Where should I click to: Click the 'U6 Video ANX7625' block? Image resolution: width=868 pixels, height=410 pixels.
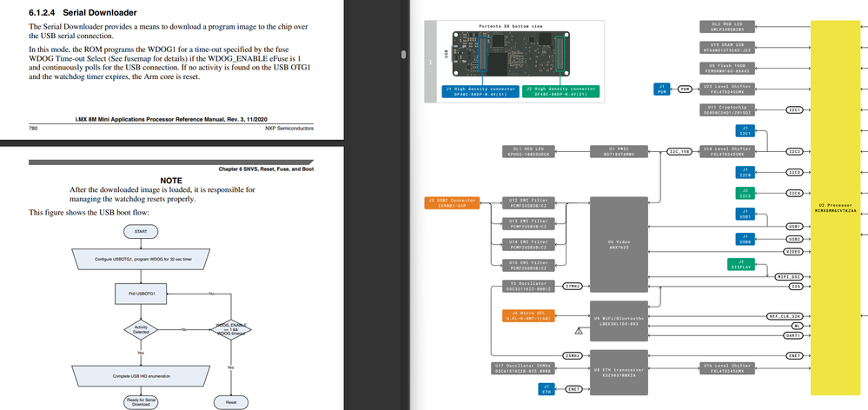(x=619, y=244)
